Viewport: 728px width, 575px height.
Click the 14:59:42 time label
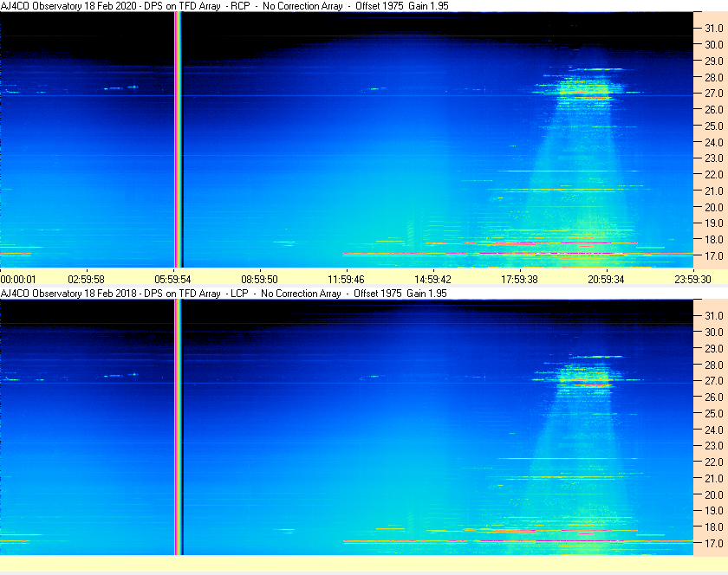click(432, 280)
